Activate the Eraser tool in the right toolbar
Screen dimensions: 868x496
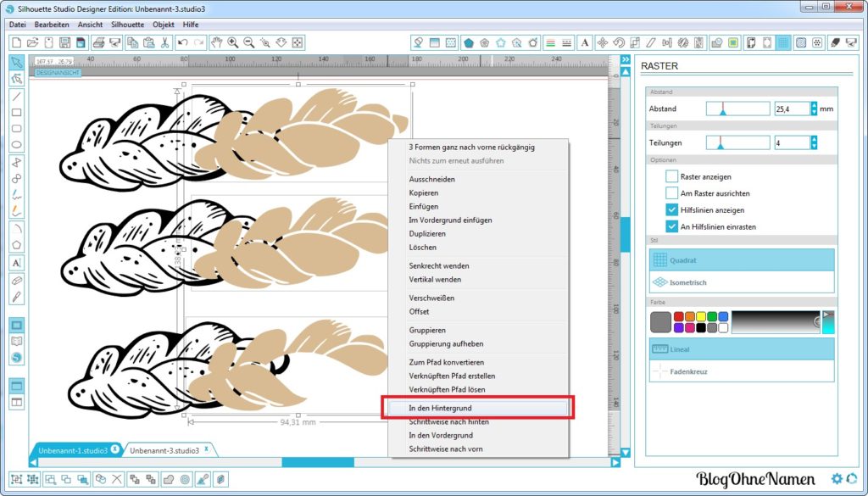coord(835,42)
